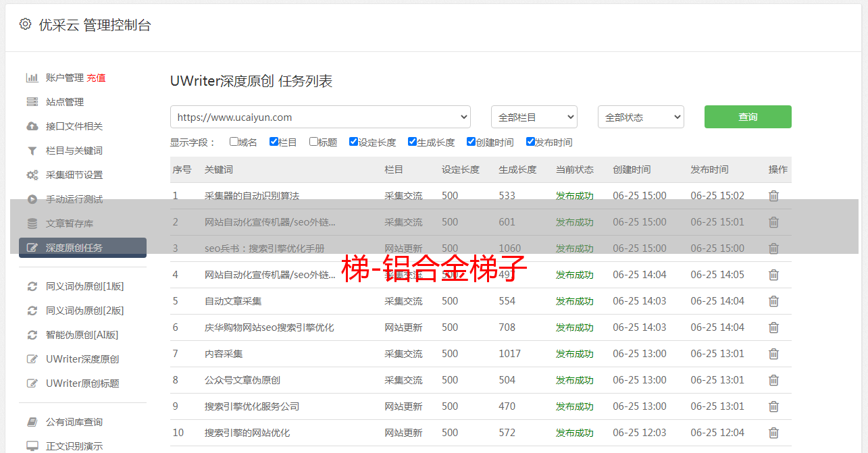The height and width of the screenshot is (453, 868).
Task: Open 公有词库查询 page link
Action: coord(74,422)
